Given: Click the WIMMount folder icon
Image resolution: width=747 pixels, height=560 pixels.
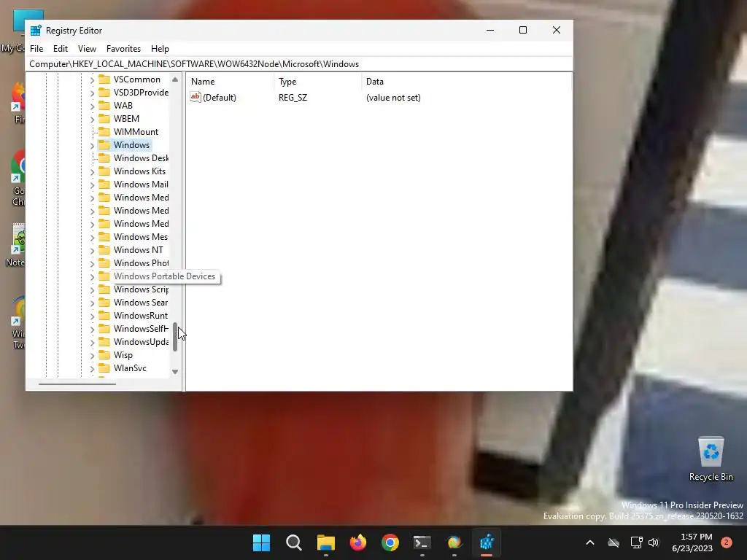Looking at the screenshot, I should (104, 132).
